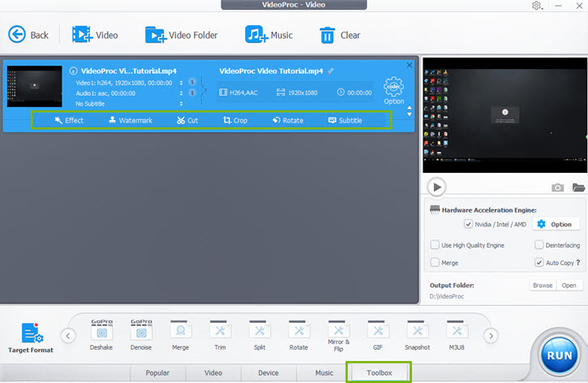Open the Crop editing tool
The width and height of the screenshot is (588, 383).
[235, 120]
